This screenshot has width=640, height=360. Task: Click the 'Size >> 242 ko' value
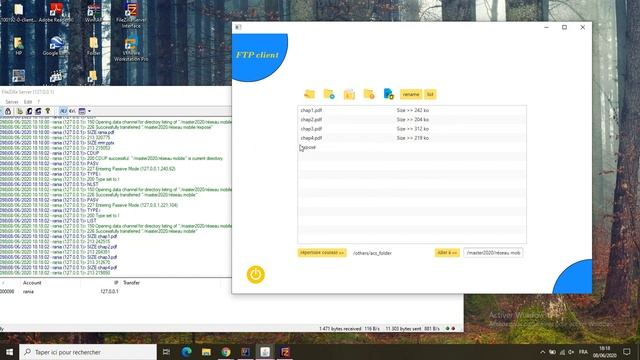point(413,110)
